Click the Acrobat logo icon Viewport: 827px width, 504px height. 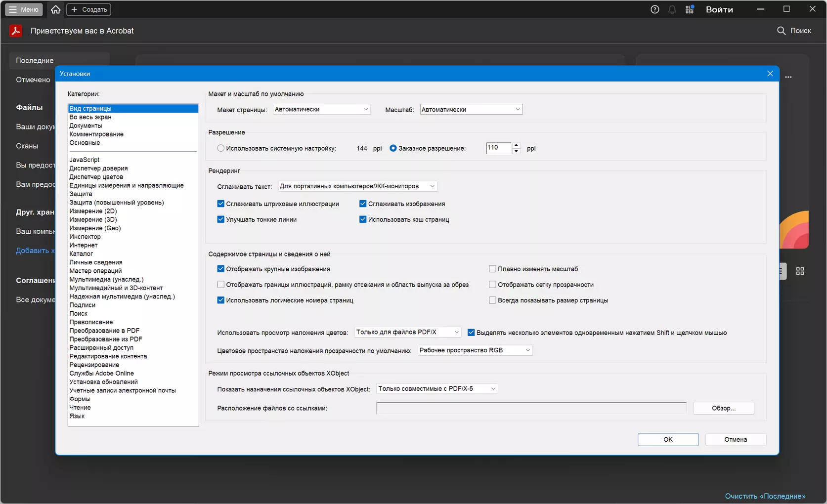(x=16, y=31)
